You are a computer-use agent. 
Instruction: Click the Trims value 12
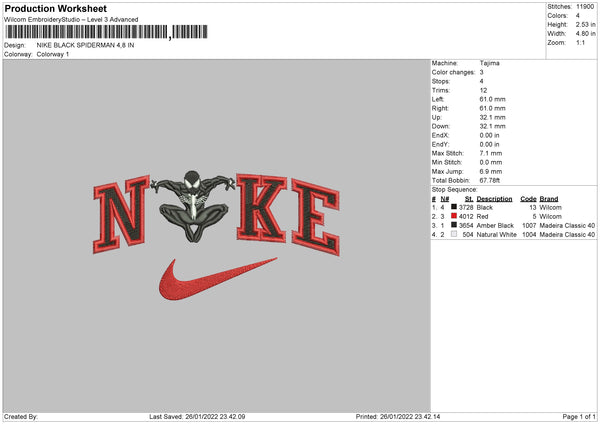[x=483, y=90]
